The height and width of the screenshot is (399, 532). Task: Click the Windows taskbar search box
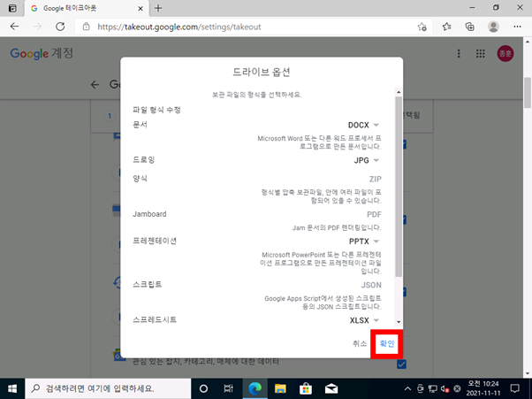coord(108,388)
